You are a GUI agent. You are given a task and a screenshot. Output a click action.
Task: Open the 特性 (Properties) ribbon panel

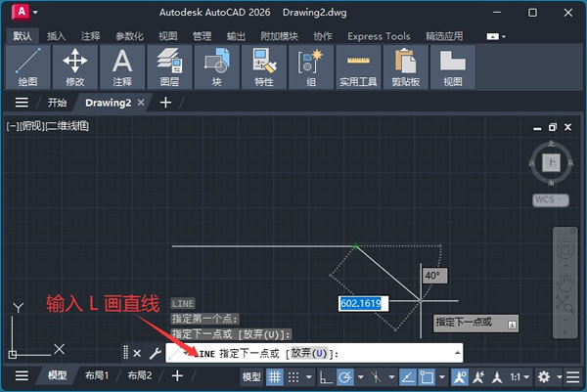263,66
